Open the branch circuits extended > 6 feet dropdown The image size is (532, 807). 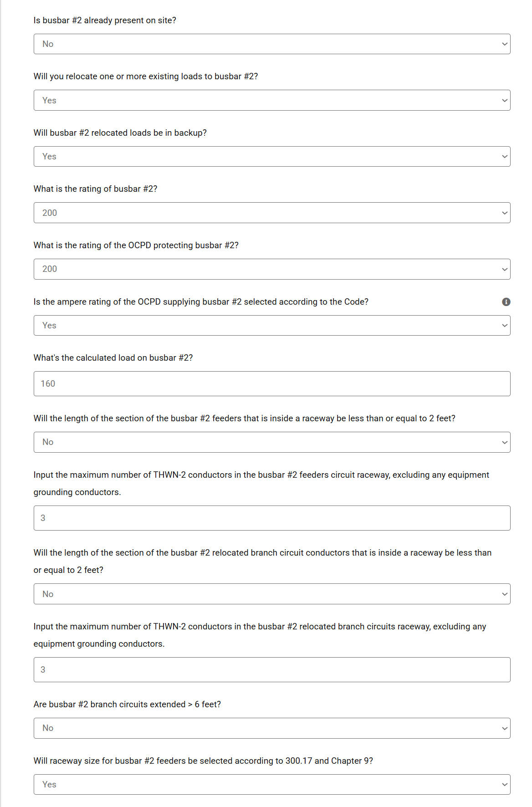point(272,728)
